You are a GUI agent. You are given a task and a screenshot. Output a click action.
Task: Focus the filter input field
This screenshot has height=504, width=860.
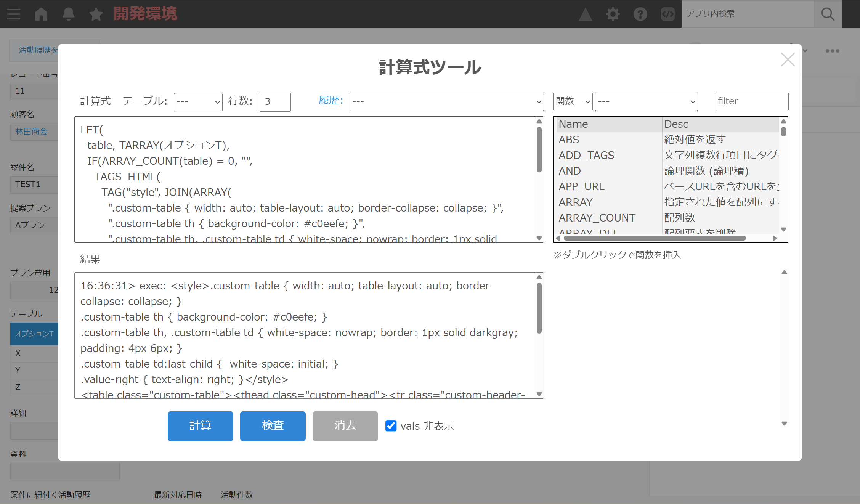click(751, 102)
